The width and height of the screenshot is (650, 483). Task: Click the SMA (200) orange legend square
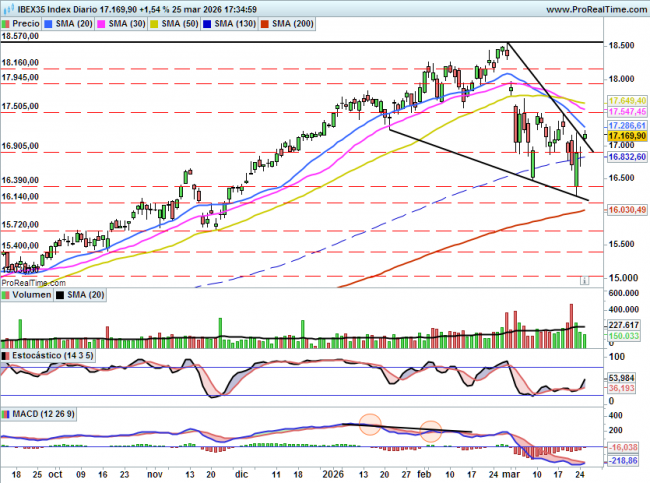(x=265, y=24)
